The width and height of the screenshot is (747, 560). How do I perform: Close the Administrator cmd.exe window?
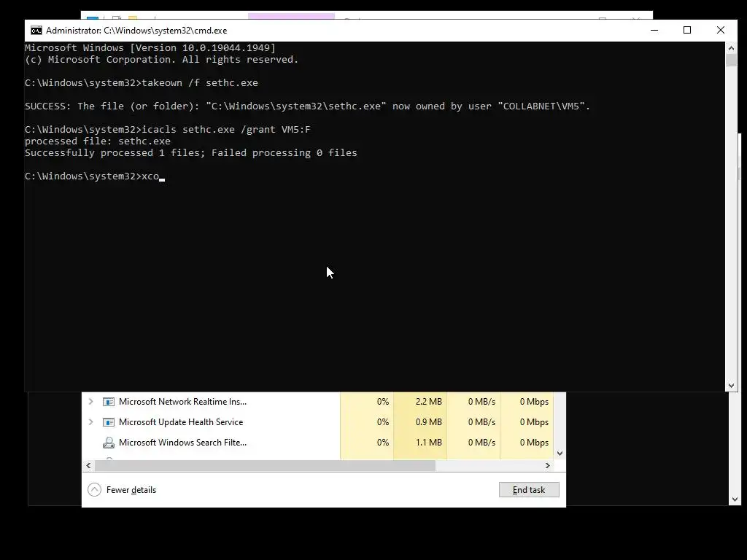coord(720,31)
